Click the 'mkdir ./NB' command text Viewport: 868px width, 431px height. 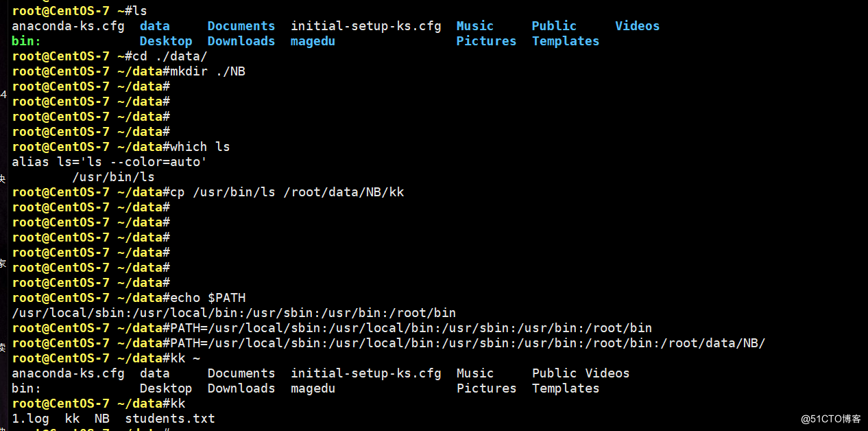[208, 71]
